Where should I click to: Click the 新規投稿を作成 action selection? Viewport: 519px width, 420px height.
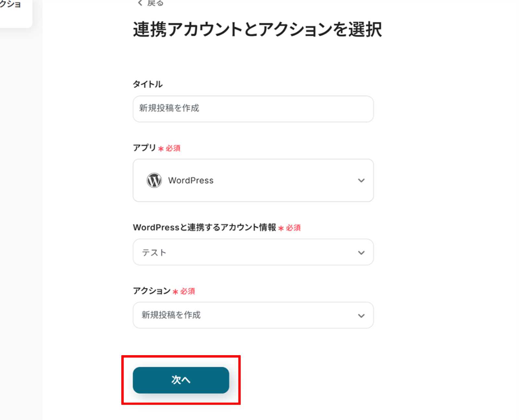(171, 315)
